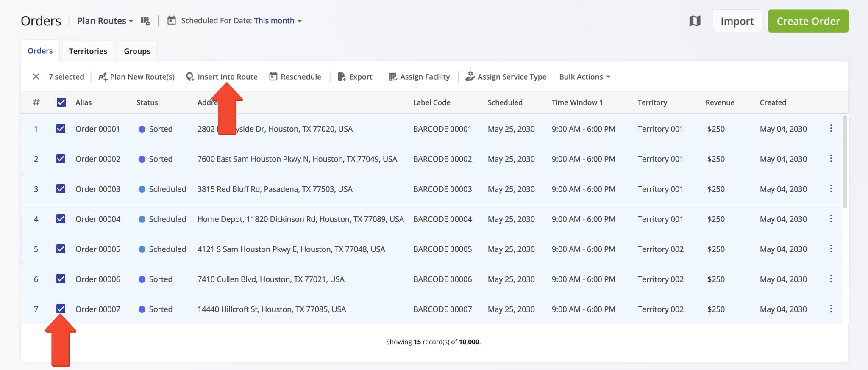
Task: Switch to the Orders tab
Action: (40, 51)
